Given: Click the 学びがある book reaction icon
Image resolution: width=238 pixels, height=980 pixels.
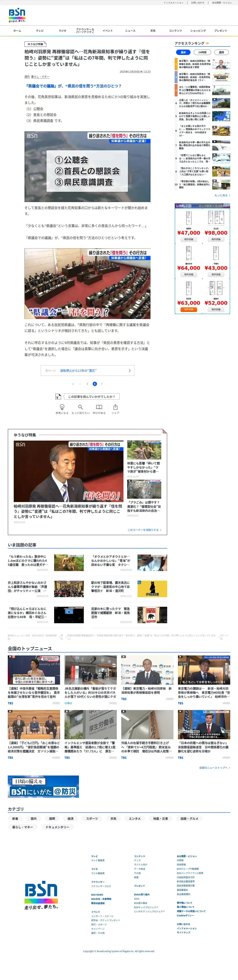Looking at the screenshot, I should point(99,407).
